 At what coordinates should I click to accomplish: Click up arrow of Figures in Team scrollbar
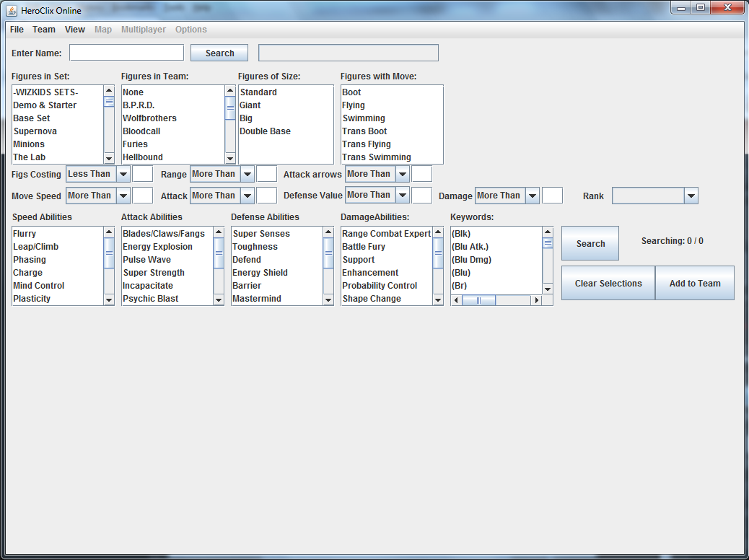click(x=230, y=91)
